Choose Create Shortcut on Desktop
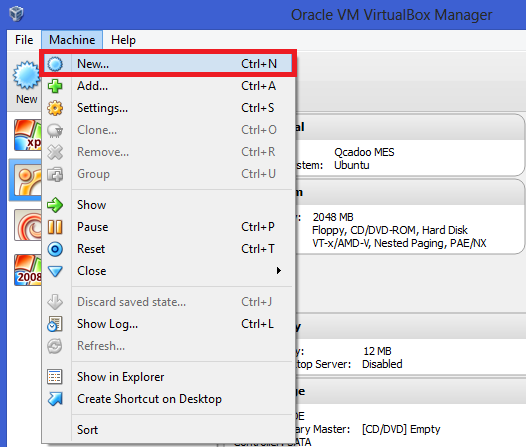The width and height of the screenshot is (526, 447). (x=168, y=399)
